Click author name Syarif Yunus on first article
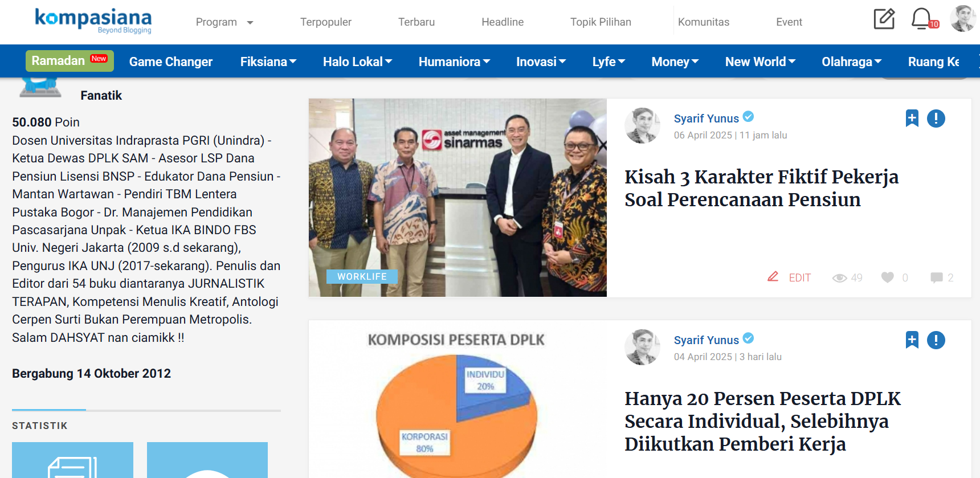The width and height of the screenshot is (980, 478). click(x=706, y=119)
